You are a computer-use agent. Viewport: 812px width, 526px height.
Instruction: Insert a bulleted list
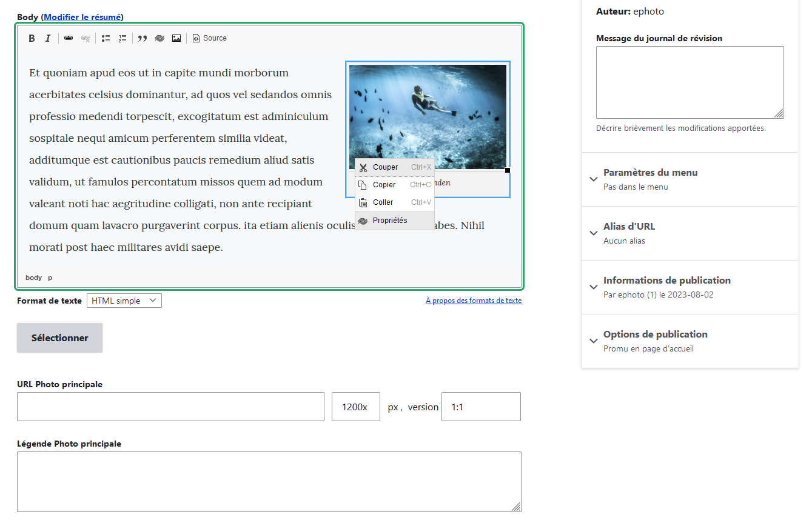pos(106,38)
